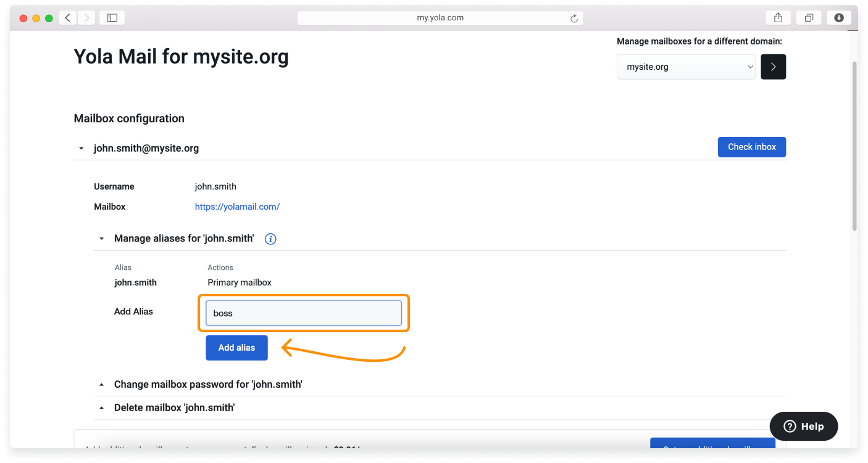The height and width of the screenshot is (463, 868).
Task: Click the Downloads icon in Safari toolbar
Action: click(x=838, y=17)
